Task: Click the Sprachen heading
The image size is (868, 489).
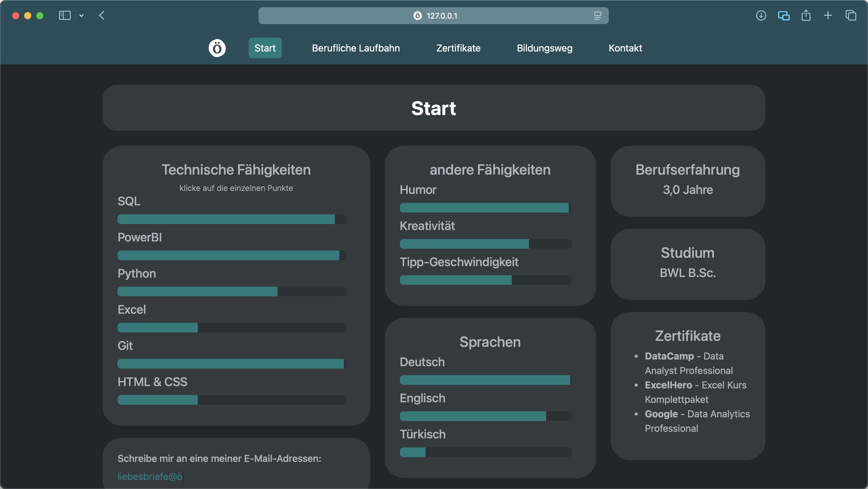Action: tap(490, 342)
